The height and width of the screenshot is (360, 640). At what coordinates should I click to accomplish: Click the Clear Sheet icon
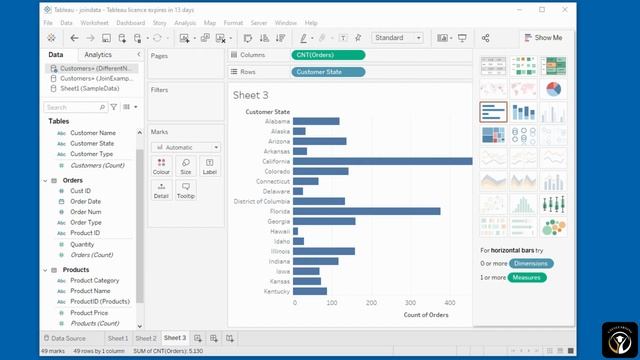click(x=220, y=38)
